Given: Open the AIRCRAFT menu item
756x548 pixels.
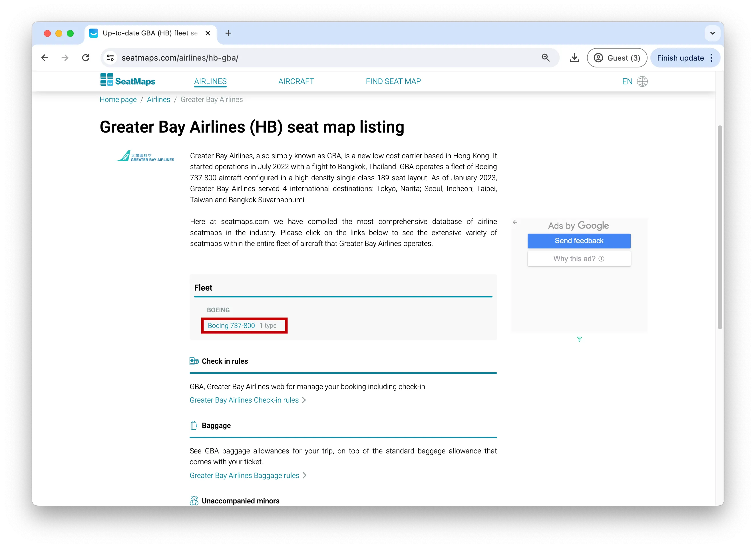Looking at the screenshot, I should [x=296, y=81].
